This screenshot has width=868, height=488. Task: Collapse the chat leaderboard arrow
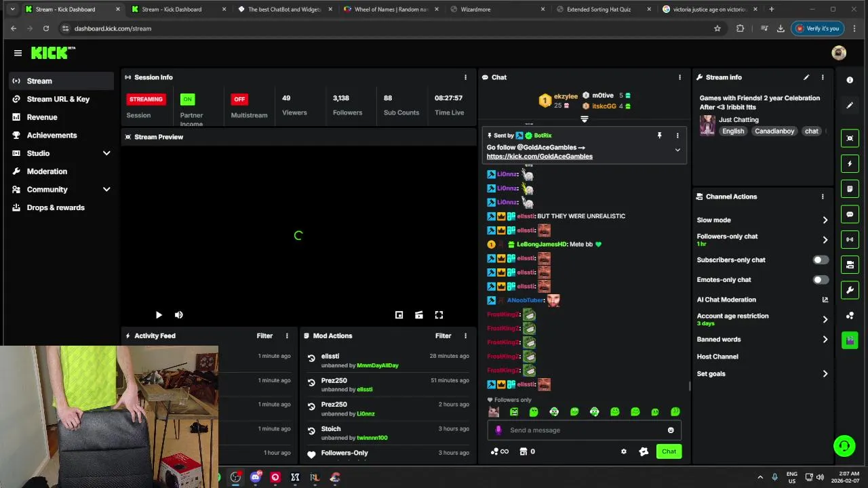pyautogui.click(x=585, y=119)
